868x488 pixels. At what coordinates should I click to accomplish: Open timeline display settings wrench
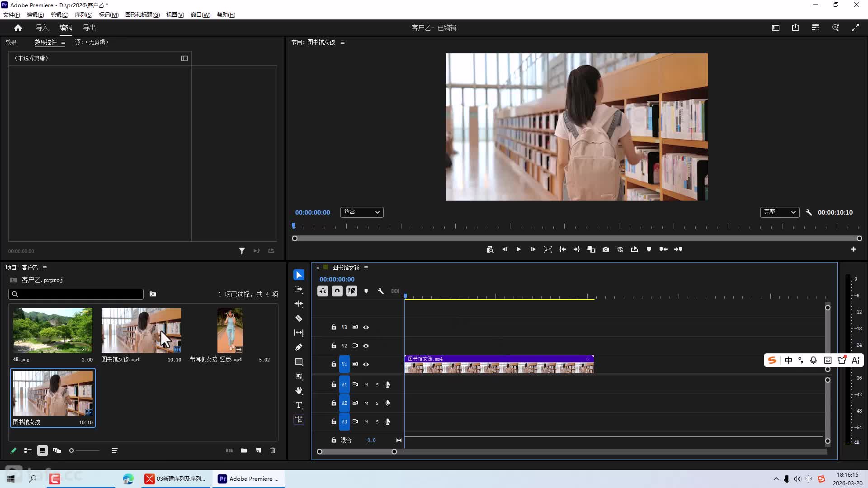[x=381, y=291]
